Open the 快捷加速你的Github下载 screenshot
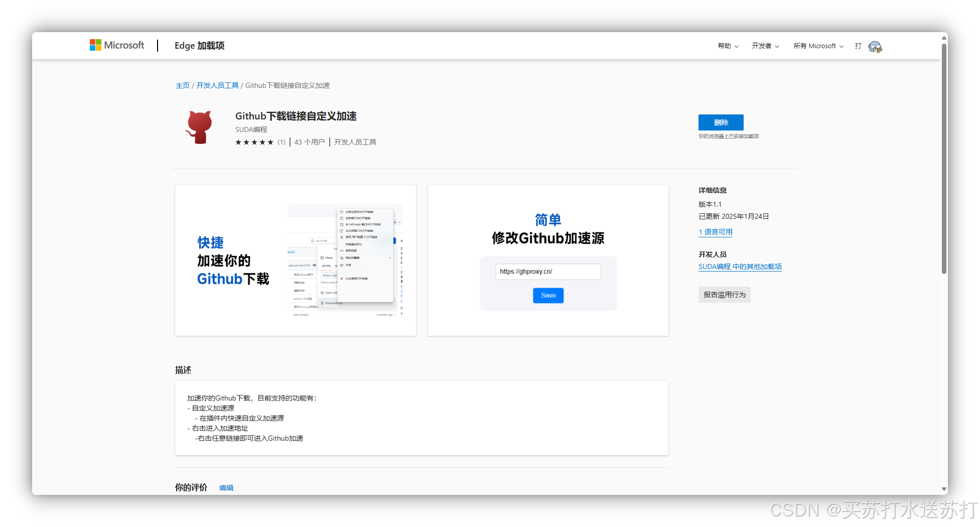980x527 pixels. (x=296, y=260)
